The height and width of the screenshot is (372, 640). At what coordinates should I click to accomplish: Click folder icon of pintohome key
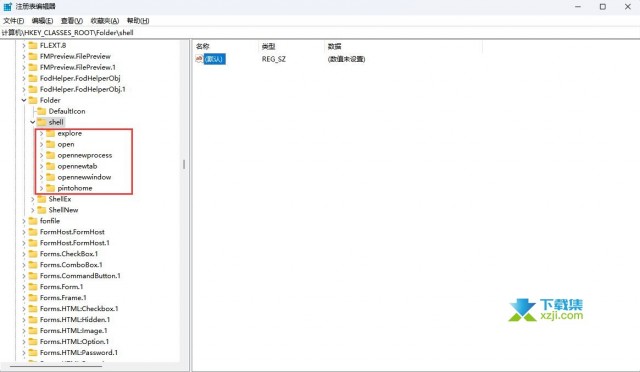tap(51, 188)
